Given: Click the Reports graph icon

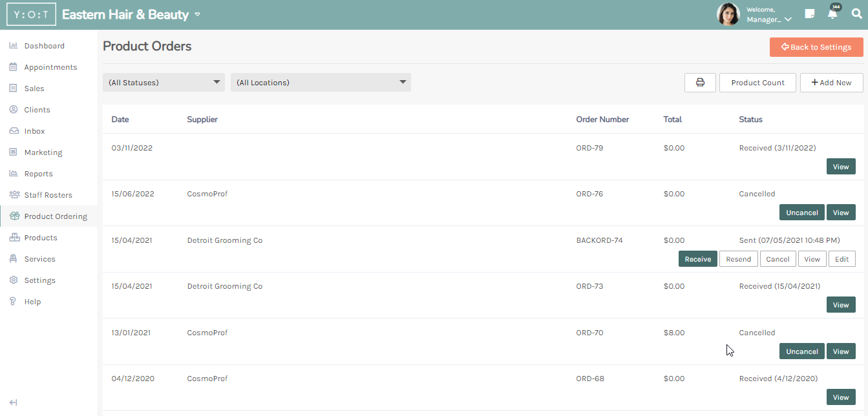Looking at the screenshot, I should [13, 174].
